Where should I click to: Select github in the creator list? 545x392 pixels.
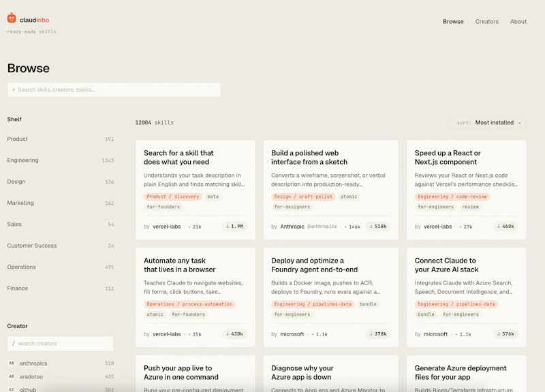click(61, 389)
